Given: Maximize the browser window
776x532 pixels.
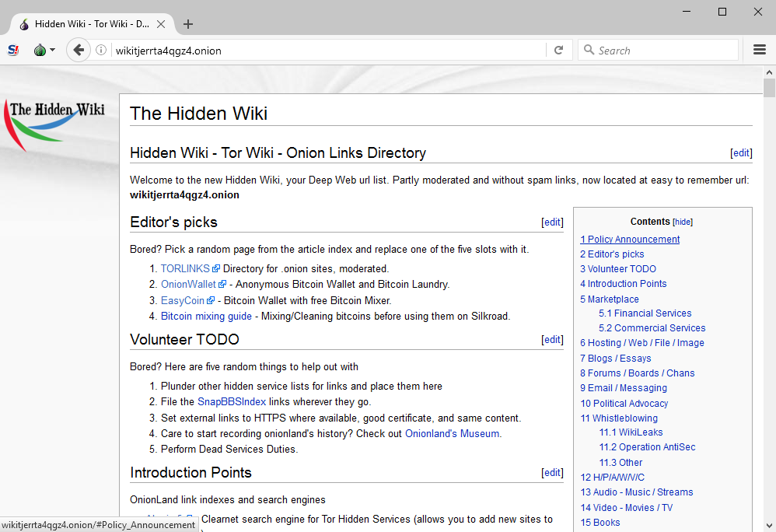Looking at the screenshot, I should [722, 12].
